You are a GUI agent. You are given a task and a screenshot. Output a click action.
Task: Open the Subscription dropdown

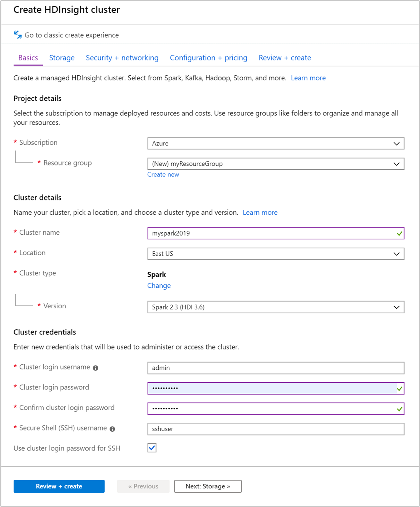276,144
